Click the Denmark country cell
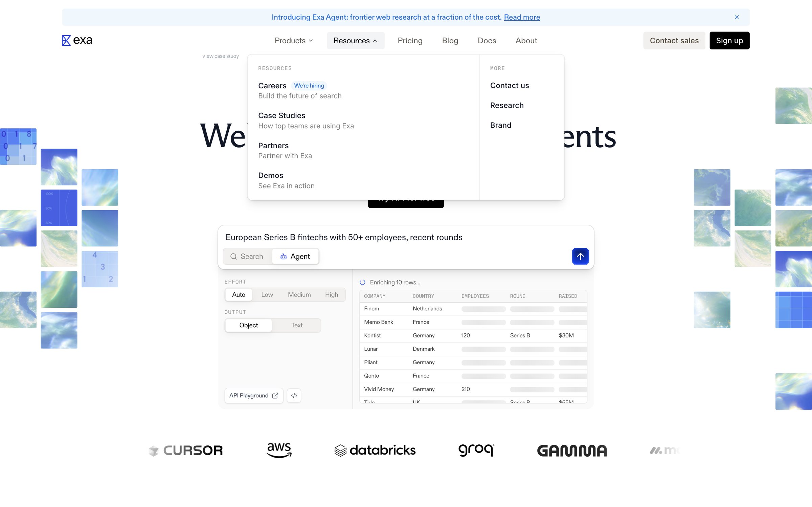 pyautogui.click(x=423, y=349)
